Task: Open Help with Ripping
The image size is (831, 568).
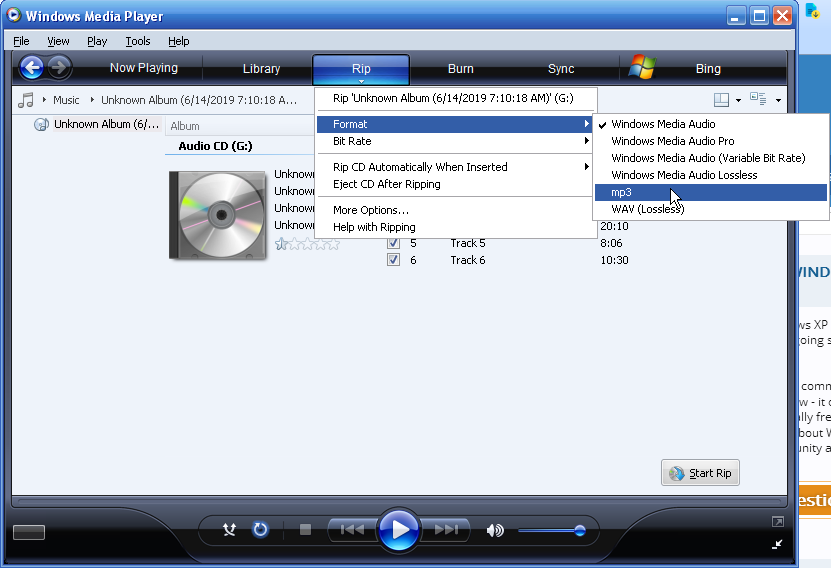Action: click(x=455, y=227)
